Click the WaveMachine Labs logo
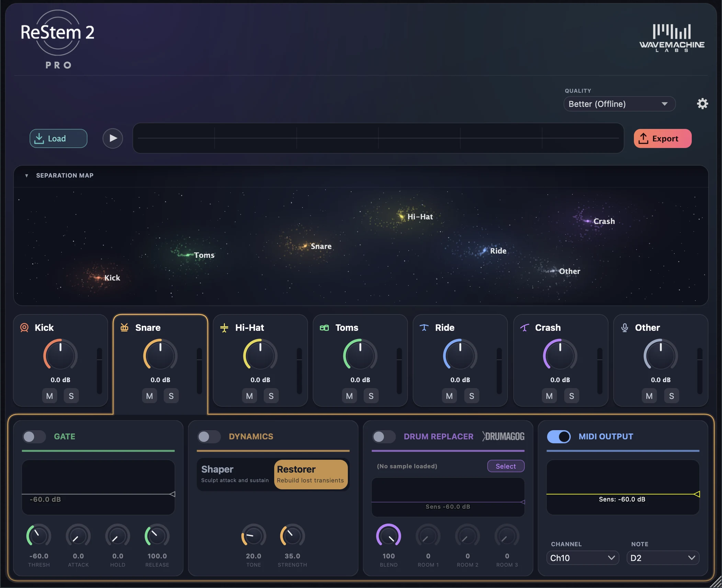Image resolution: width=722 pixels, height=588 pixels. coord(672,38)
